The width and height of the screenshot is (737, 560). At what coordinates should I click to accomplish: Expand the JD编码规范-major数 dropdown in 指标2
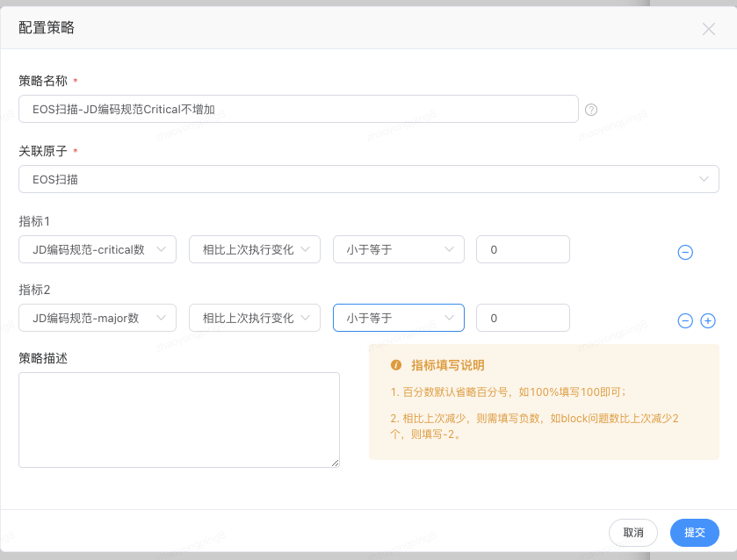click(x=97, y=318)
